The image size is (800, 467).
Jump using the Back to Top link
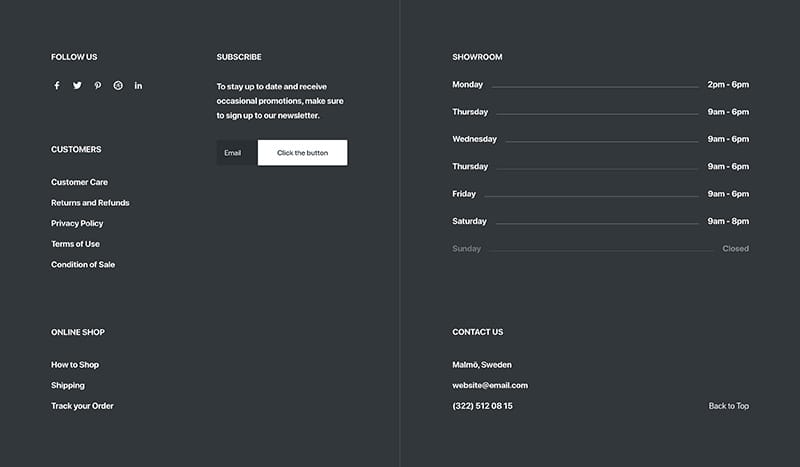click(728, 406)
